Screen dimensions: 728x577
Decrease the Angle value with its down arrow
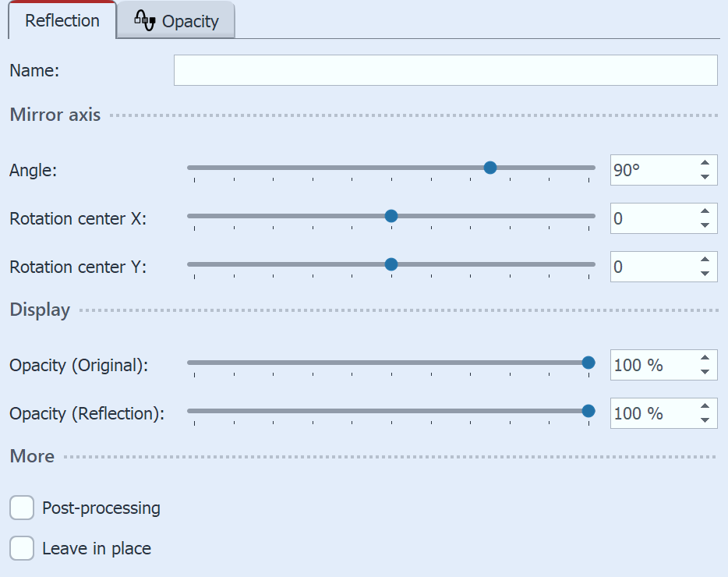tap(705, 177)
